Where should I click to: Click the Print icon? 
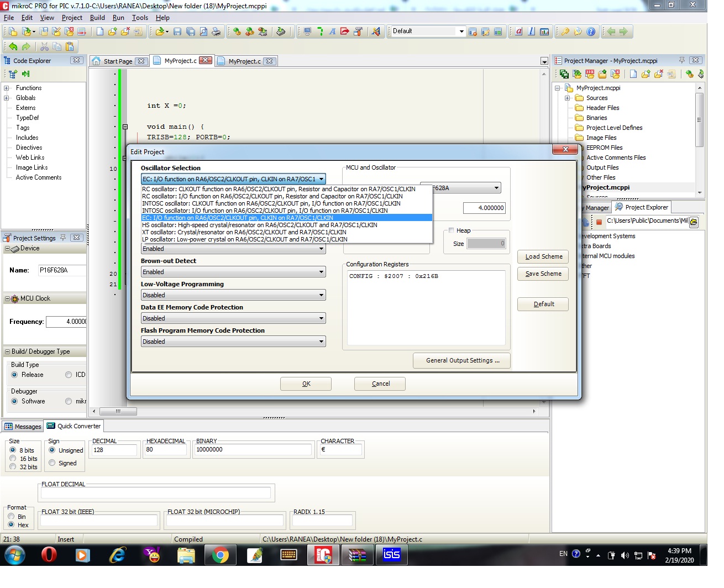[216, 32]
